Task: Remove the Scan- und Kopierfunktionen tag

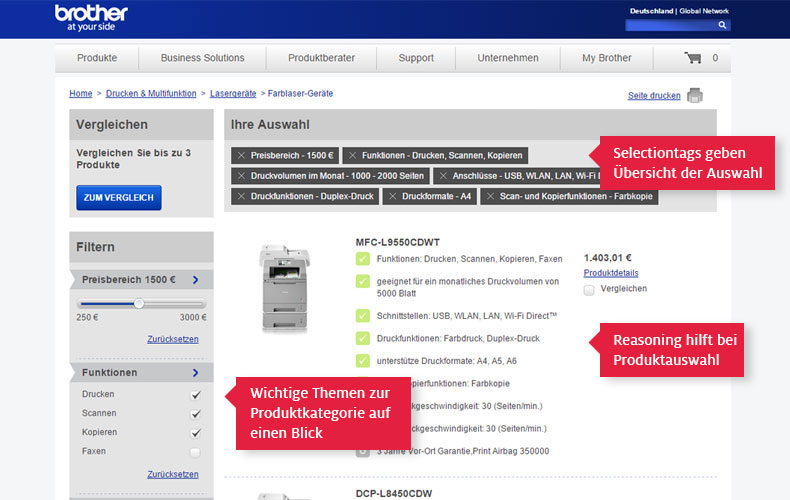Action: pos(490,196)
